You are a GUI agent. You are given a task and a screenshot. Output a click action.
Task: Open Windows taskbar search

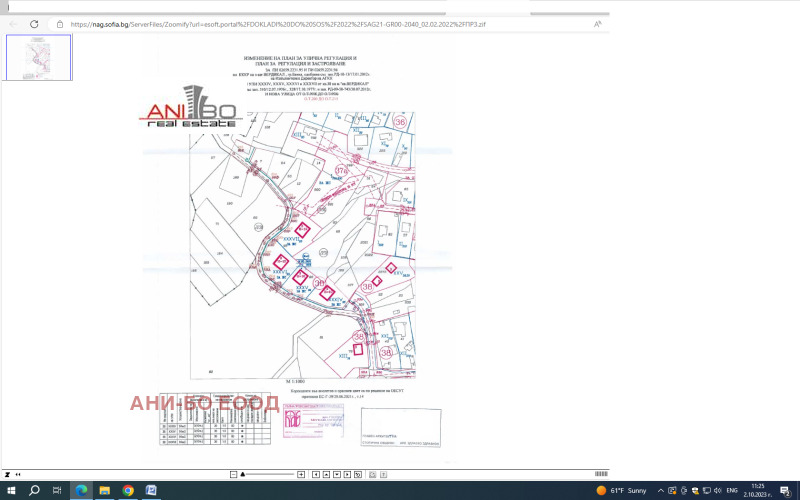[x=34, y=490]
